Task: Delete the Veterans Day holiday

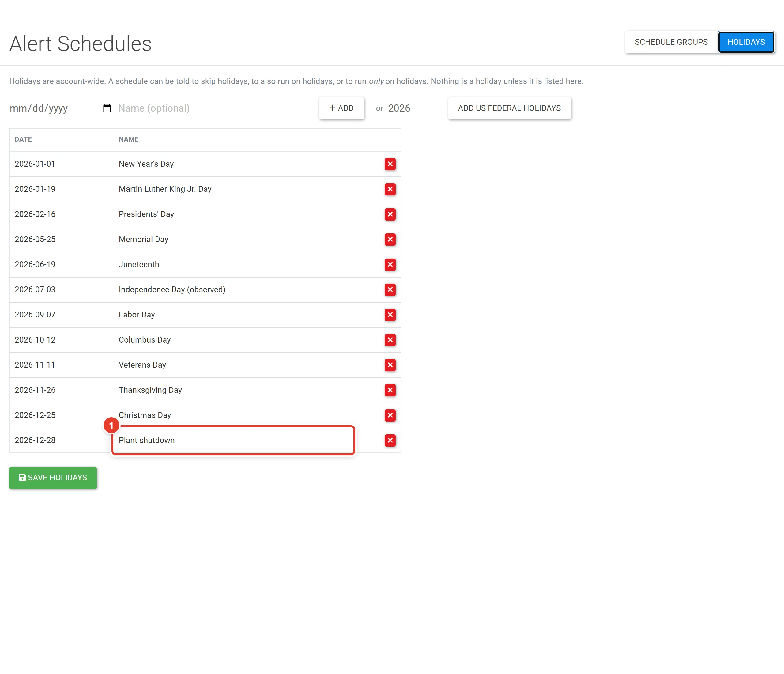Action: 390,365
